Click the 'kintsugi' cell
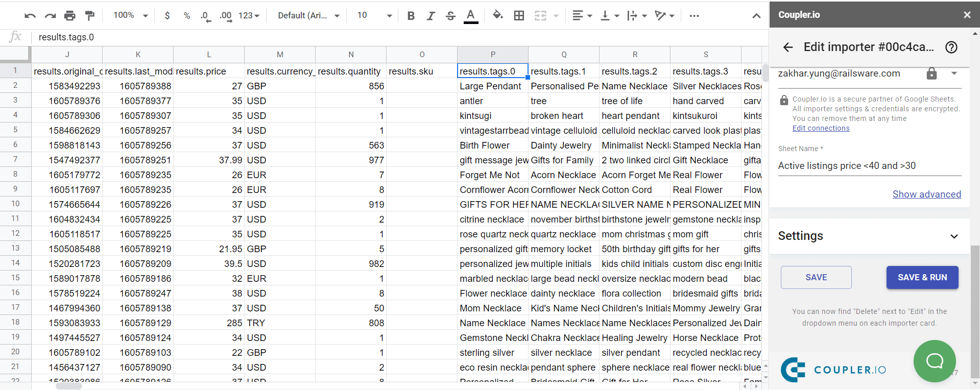Screen dimensions: 980x390 point(492,115)
